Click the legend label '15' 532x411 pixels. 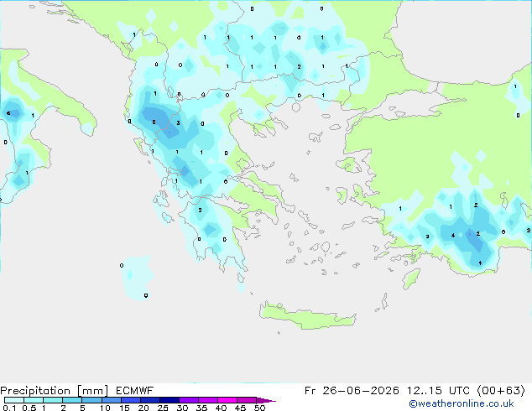pos(124,408)
